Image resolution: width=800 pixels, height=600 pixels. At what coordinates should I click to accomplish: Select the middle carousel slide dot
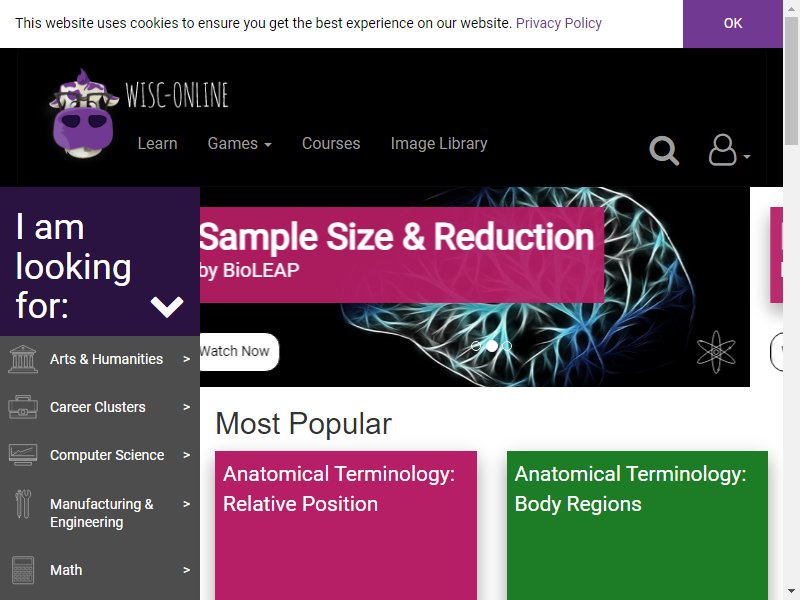[x=492, y=346]
